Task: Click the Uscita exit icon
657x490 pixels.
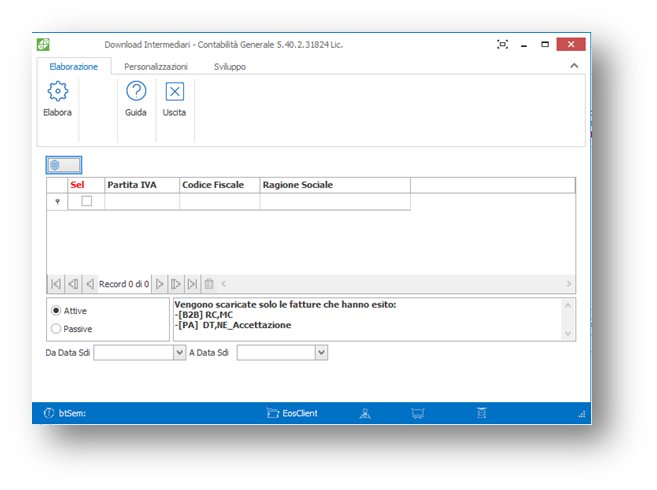Action: 175,91
